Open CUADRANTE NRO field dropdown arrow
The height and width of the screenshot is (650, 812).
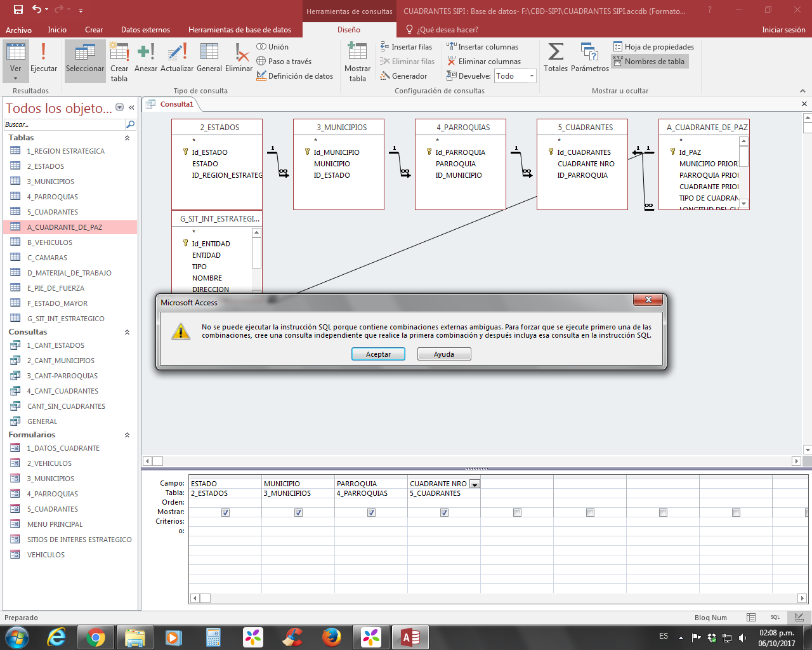pyautogui.click(x=475, y=484)
